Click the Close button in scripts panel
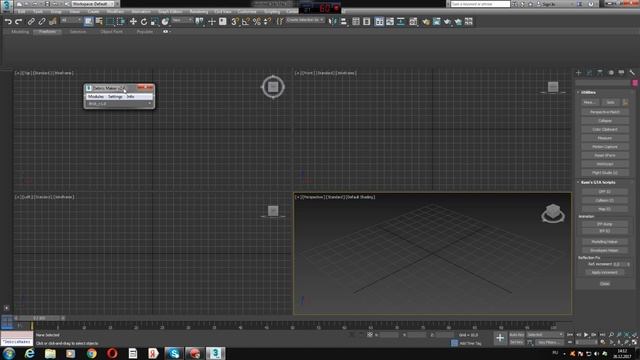This screenshot has width=640, height=360. (x=605, y=284)
